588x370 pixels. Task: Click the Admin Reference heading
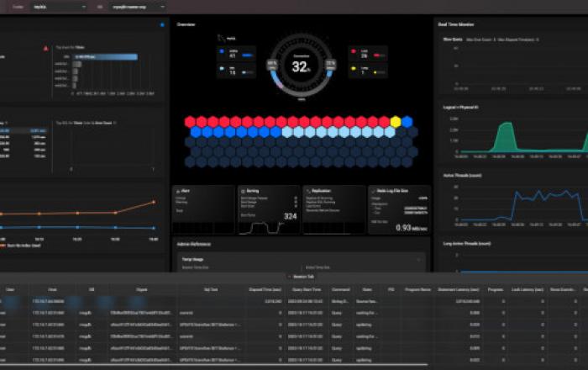[x=193, y=245]
